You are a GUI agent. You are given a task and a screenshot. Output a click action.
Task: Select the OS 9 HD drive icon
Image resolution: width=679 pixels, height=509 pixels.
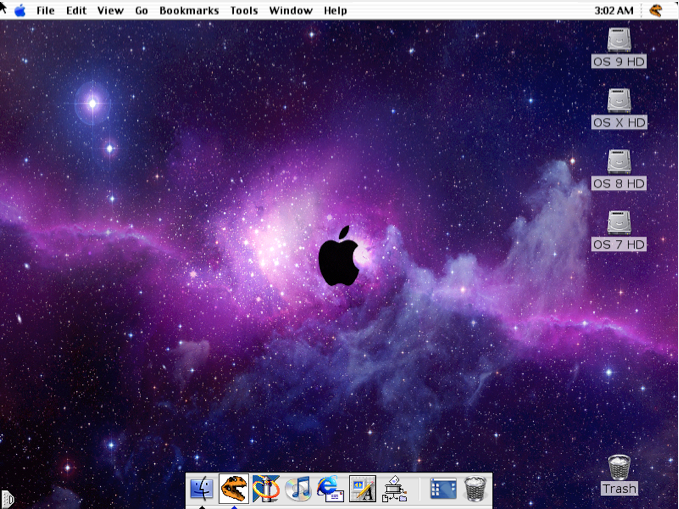[619, 40]
